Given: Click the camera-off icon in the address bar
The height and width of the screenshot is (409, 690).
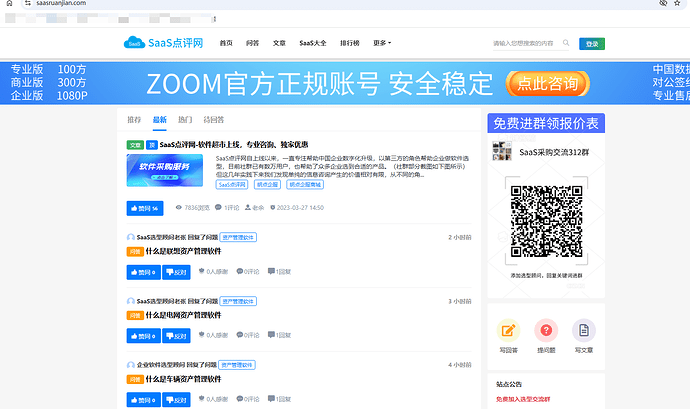Looking at the screenshot, I should (x=663, y=3).
